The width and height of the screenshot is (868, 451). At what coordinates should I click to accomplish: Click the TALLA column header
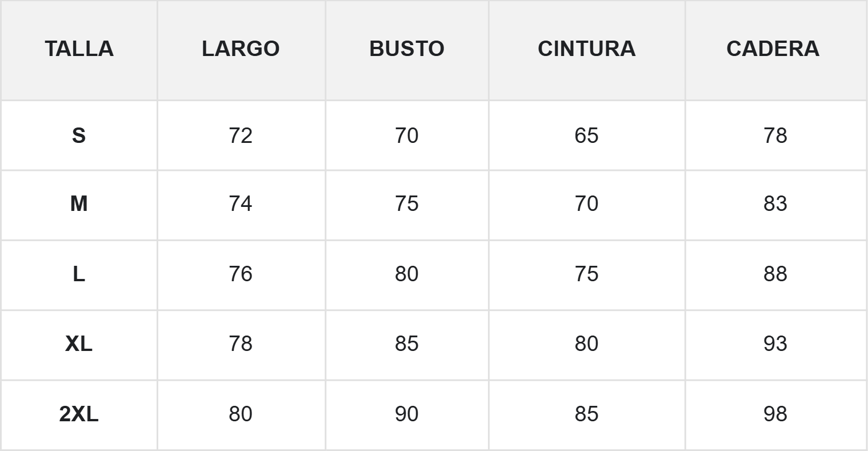click(x=79, y=49)
